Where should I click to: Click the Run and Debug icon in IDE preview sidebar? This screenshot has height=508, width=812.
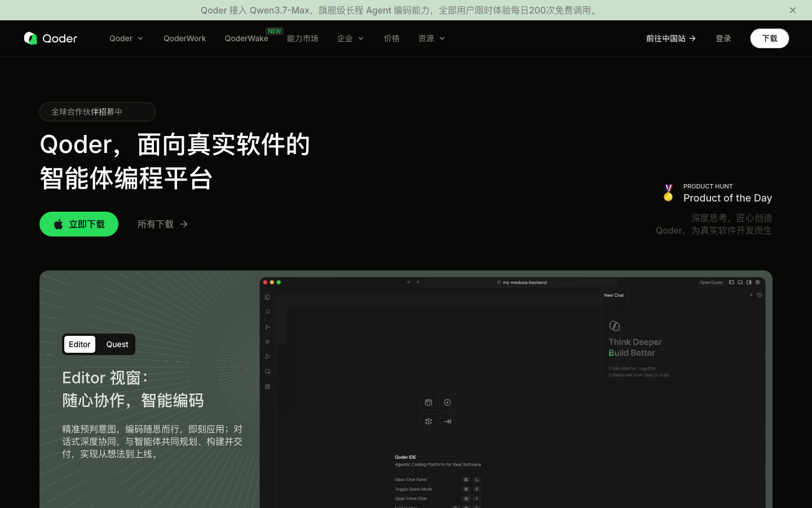(267, 357)
